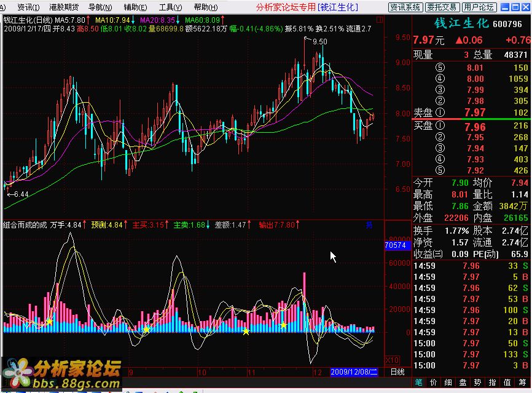Screen dimensions: 532x393
Task: Click the X10 scale label on the volume axis
Action: click(x=392, y=360)
